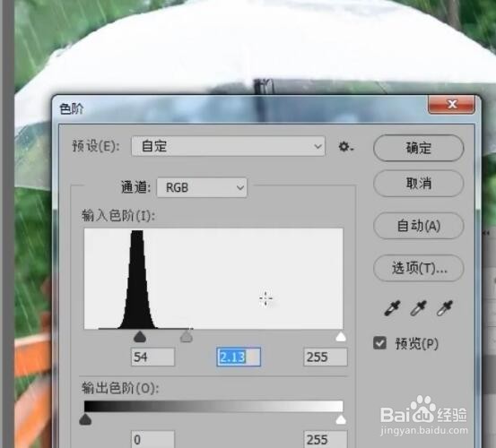Click the 确定 button

419,148
